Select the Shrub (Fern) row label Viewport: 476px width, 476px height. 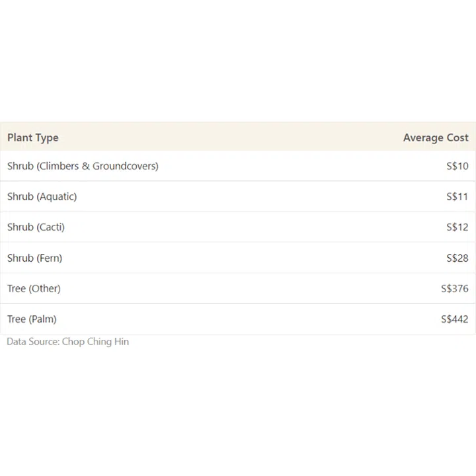[x=34, y=258]
